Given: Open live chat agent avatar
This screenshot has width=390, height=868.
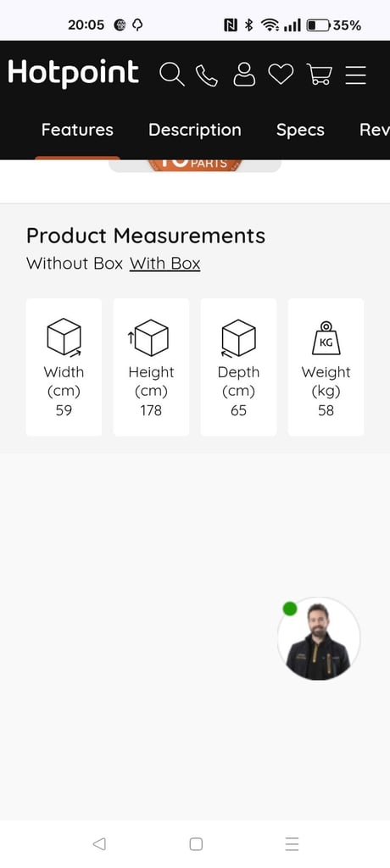Looking at the screenshot, I should pos(319,639).
